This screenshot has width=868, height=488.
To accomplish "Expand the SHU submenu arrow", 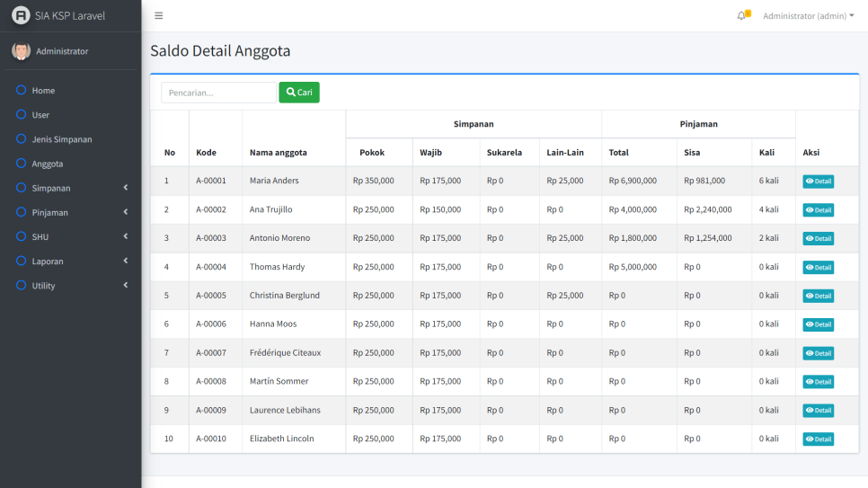I will pyautogui.click(x=126, y=236).
